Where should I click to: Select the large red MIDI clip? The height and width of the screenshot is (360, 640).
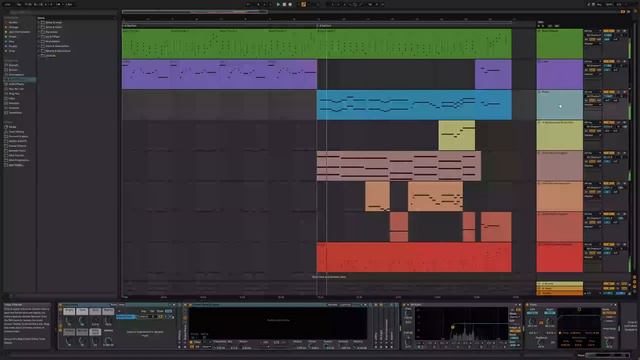click(x=414, y=257)
